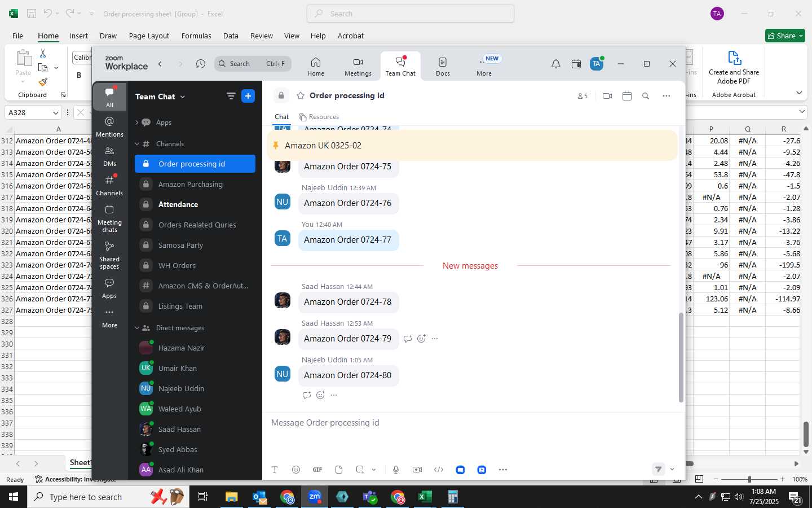Reply to Amazon Order 0724-79 message
Viewport: 812px width, 508px height.
point(408,339)
